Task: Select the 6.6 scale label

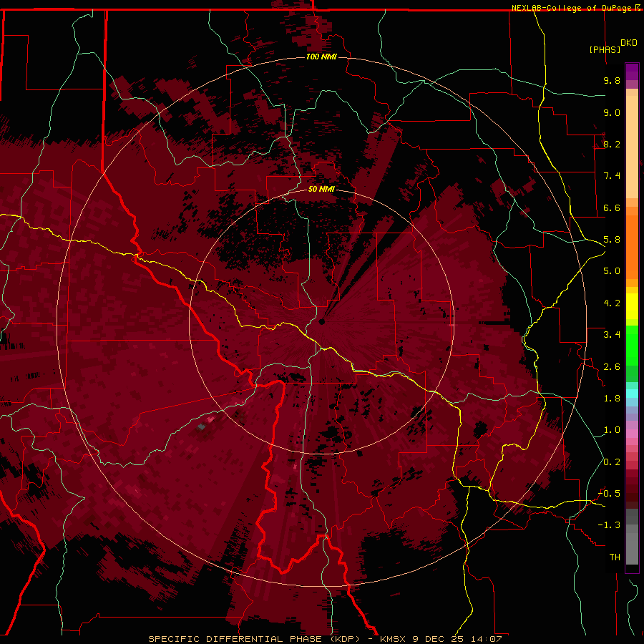Action: point(612,208)
